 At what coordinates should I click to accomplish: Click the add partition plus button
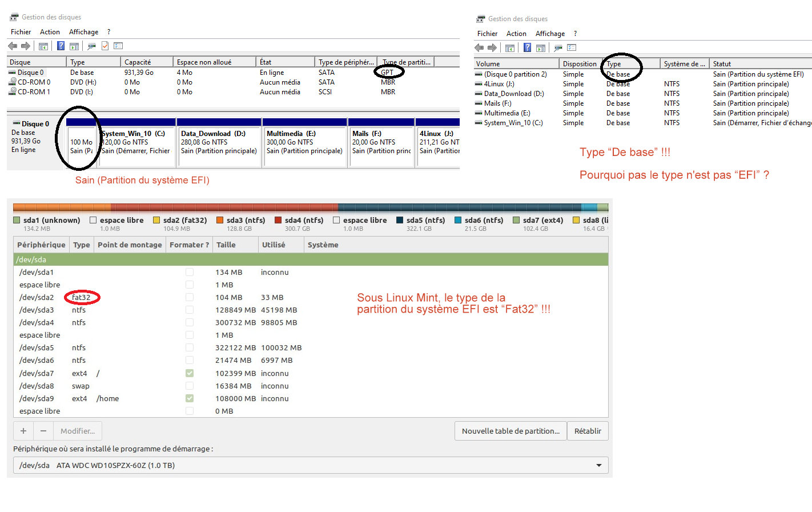[x=23, y=431]
